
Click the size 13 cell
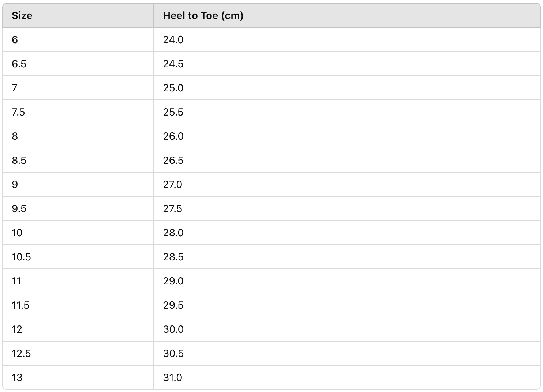pos(17,377)
